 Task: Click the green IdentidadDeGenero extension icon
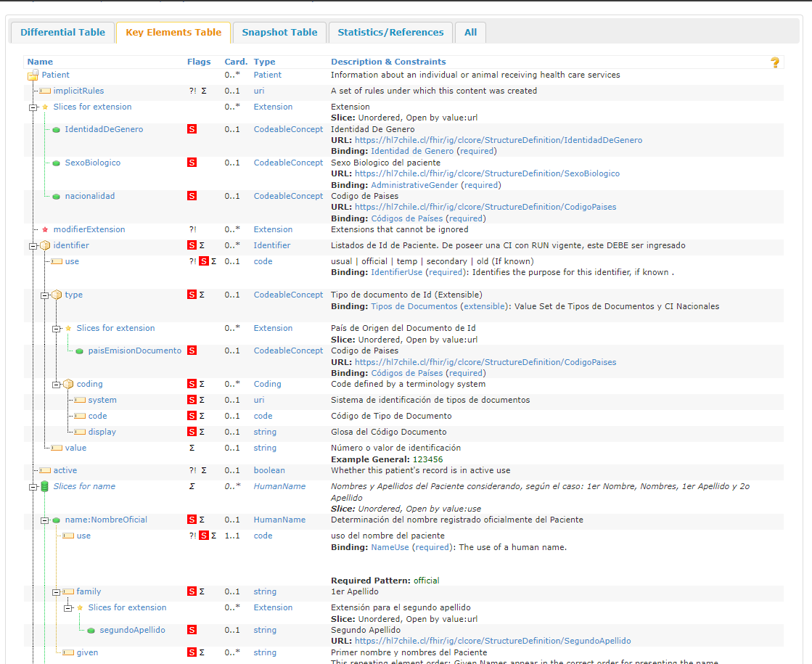(56, 130)
